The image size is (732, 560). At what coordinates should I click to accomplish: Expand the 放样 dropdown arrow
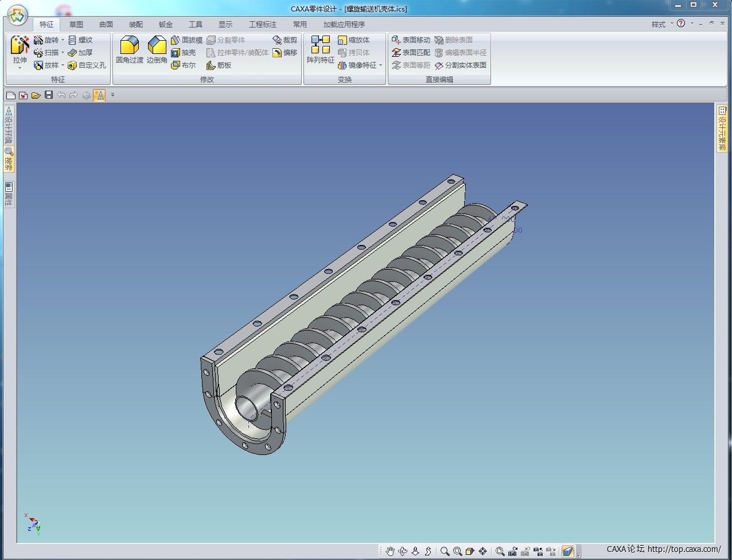pos(63,65)
